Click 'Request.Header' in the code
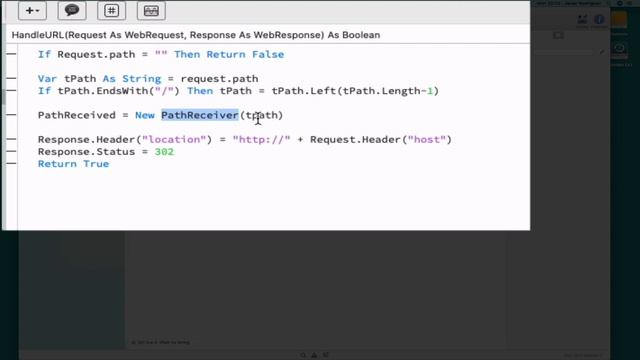Viewport: 640px width, 360px height. (x=355, y=140)
